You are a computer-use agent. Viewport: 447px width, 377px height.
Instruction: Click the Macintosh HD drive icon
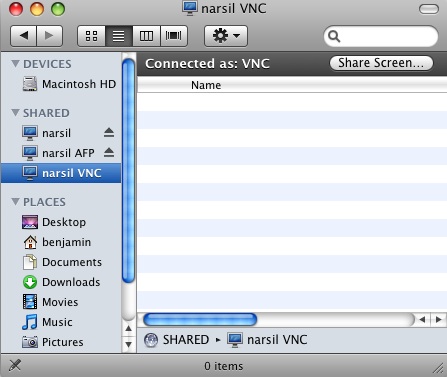(x=30, y=84)
